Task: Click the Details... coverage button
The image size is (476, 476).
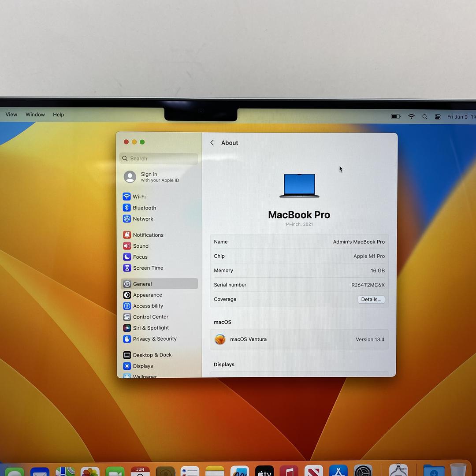Action: coord(371,299)
